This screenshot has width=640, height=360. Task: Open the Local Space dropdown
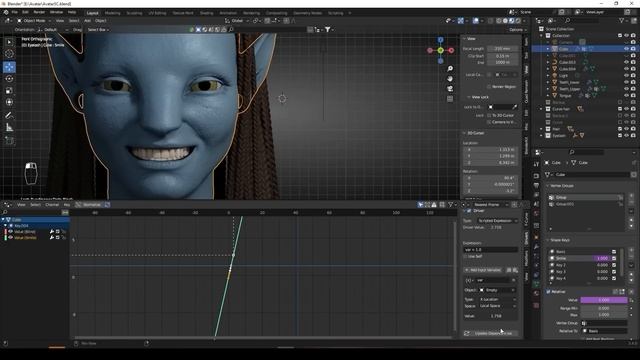coord(497,306)
